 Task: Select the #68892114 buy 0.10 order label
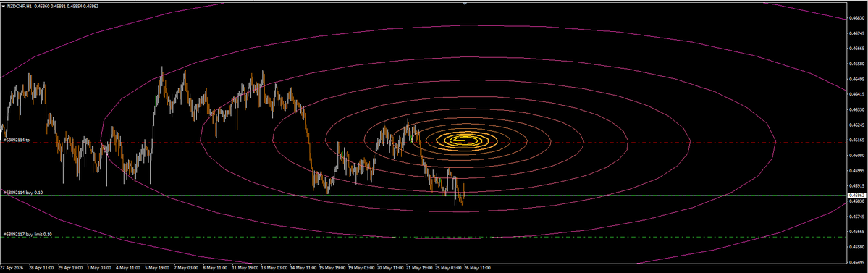[x=22, y=192]
